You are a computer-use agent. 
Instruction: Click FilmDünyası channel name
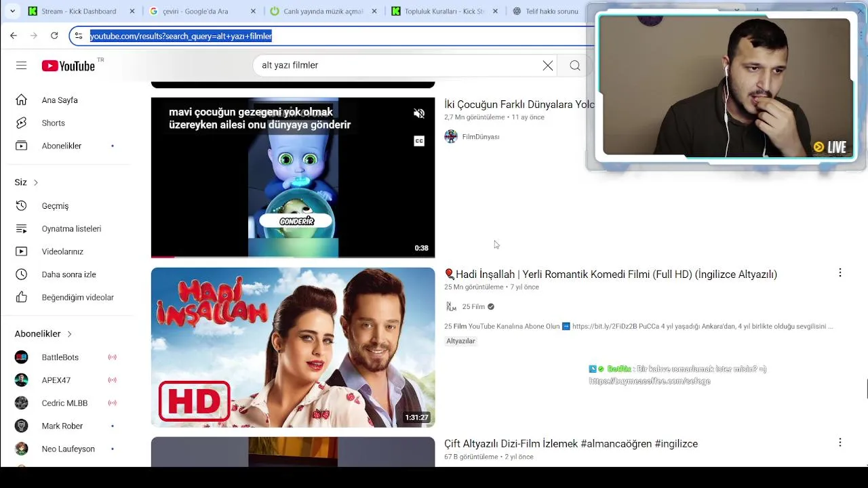click(x=481, y=137)
